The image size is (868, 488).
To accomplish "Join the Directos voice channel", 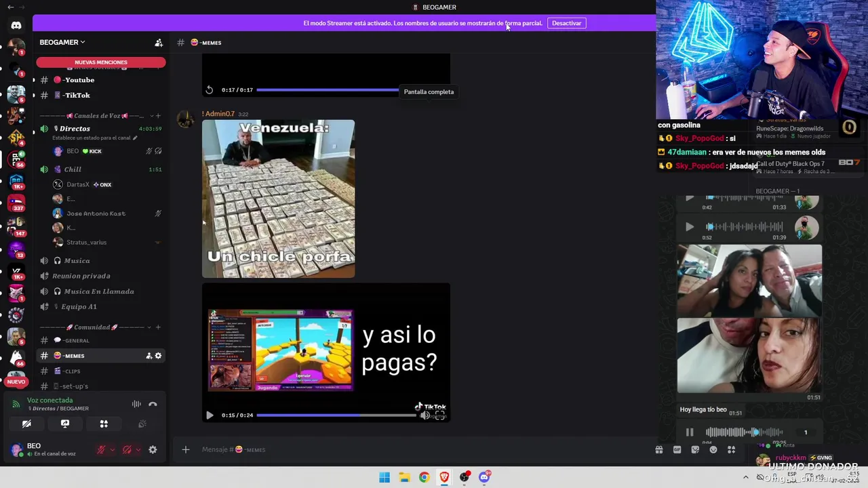I will [75, 129].
